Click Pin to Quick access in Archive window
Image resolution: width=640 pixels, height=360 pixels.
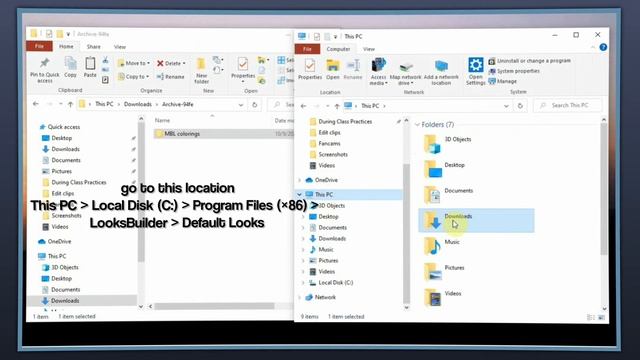(44, 70)
